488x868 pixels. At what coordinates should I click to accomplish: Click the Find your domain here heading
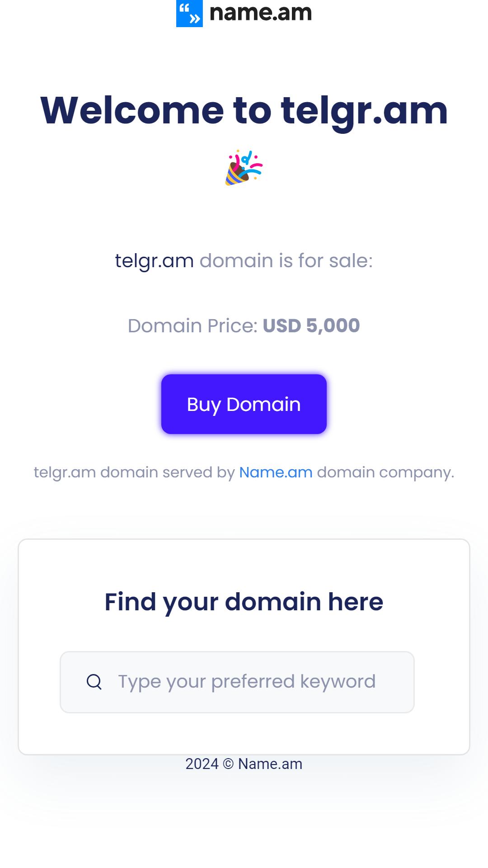(244, 602)
